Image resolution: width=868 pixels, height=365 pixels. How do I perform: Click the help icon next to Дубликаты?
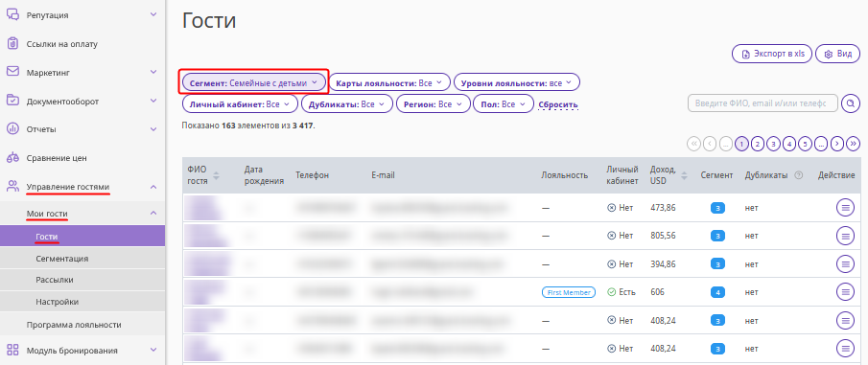[798, 175]
